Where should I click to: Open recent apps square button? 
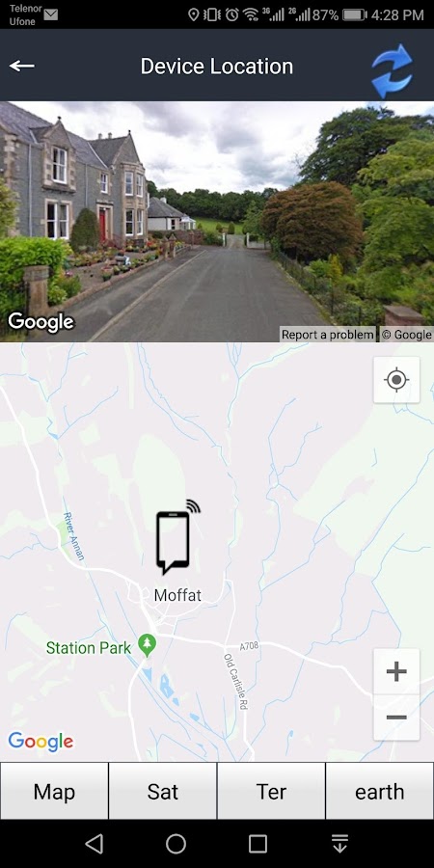[258, 844]
